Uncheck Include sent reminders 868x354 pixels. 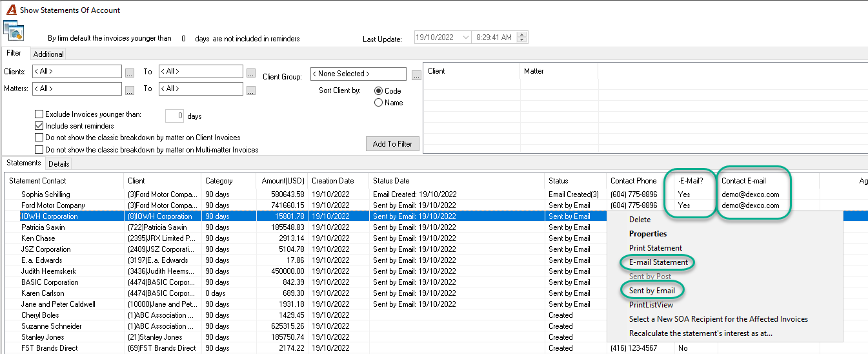click(x=39, y=126)
